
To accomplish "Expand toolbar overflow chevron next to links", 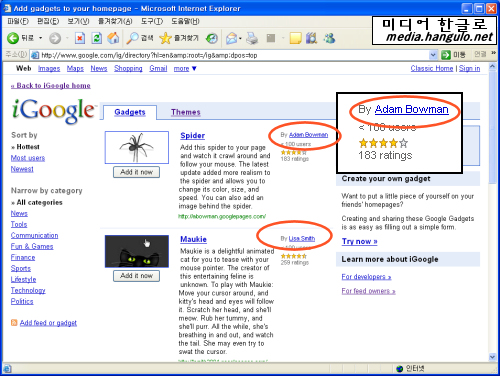I will click(x=493, y=53).
